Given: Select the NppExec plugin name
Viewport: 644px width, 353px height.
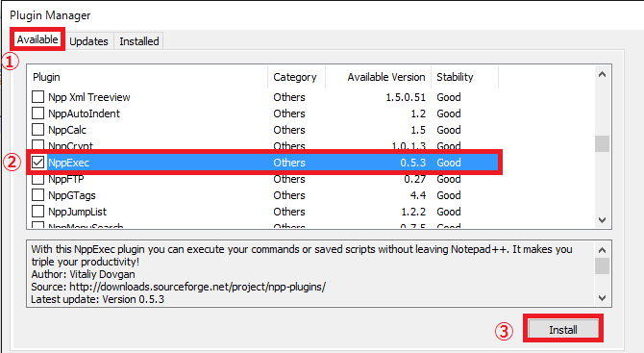Looking at the screenshot, I should click(68, 163).
